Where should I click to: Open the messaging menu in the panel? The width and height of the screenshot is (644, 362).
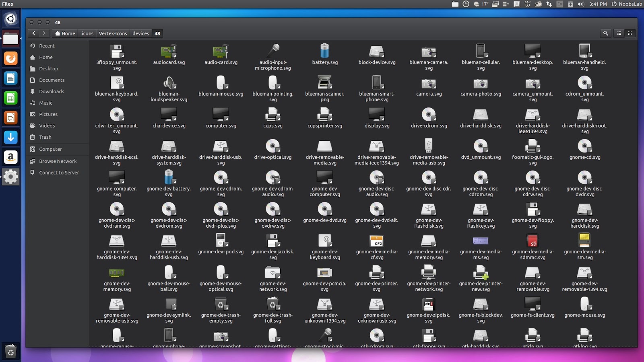pos(516,4)
